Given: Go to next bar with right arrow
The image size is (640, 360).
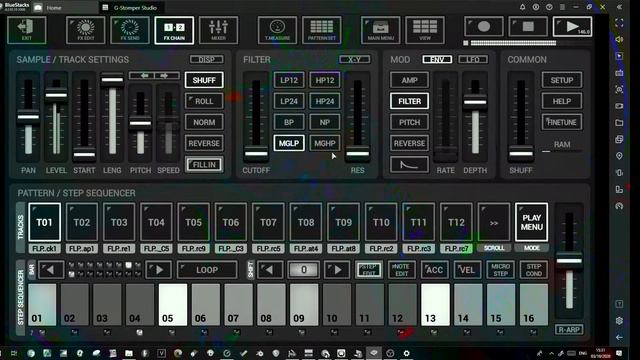Looking at the screenshot, I should tap(158, 270).
